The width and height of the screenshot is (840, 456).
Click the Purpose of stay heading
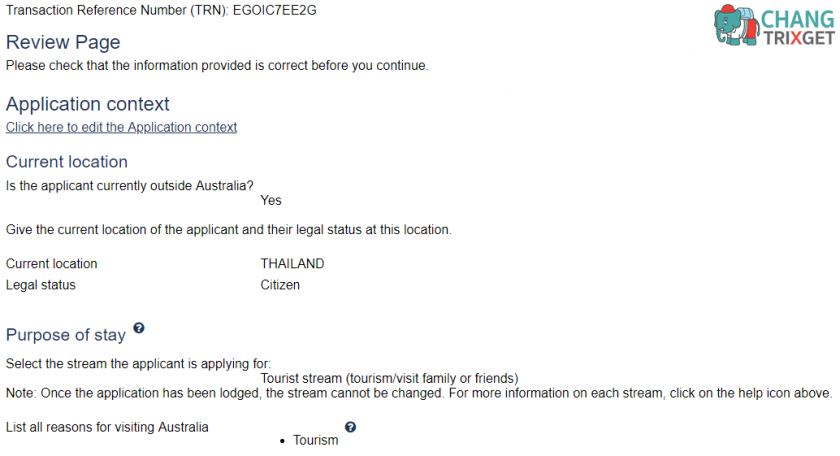click(66, 335)
